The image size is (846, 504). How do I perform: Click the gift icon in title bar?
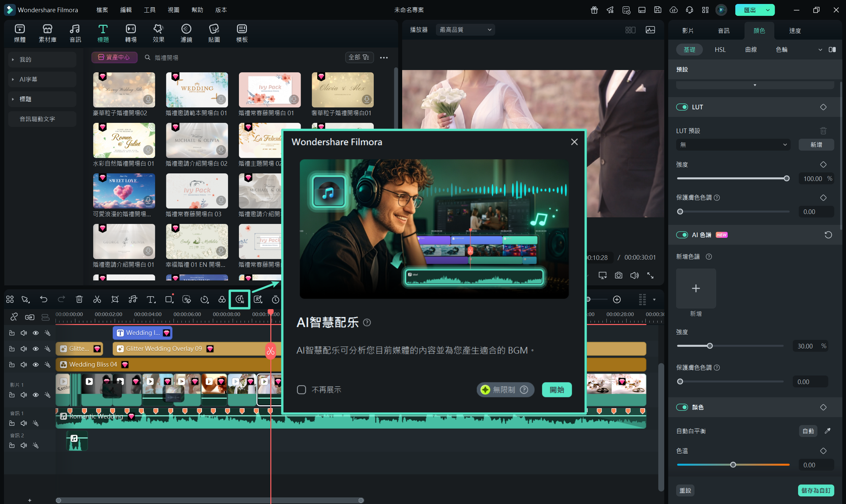[594, 10]
